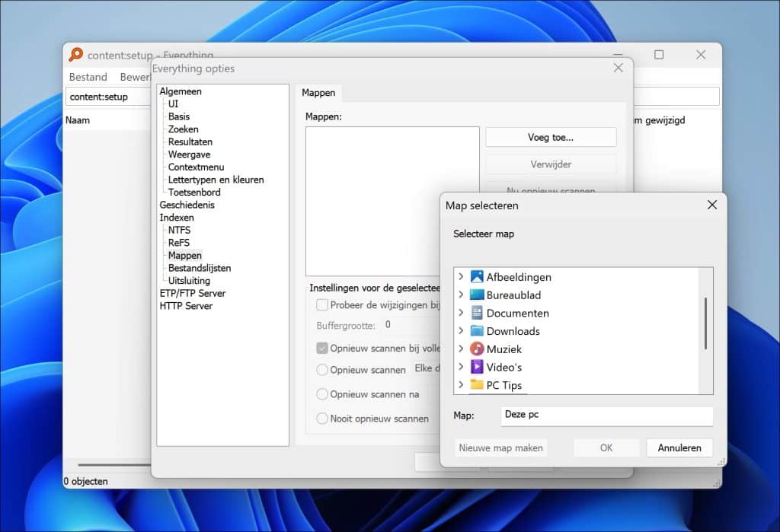Expand the Downloads tree node chevron

pyautogui.click(x=461, y=331)
